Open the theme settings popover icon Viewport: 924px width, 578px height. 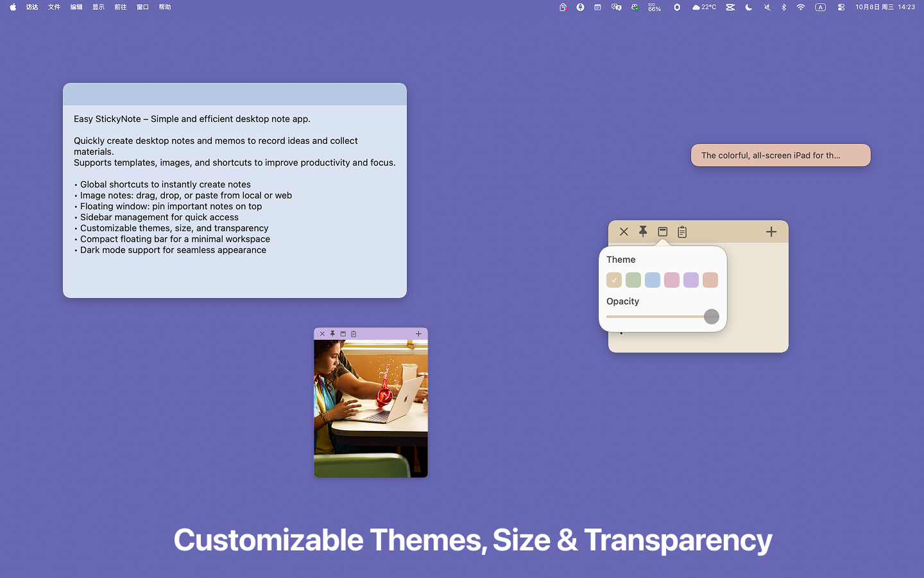662,232
